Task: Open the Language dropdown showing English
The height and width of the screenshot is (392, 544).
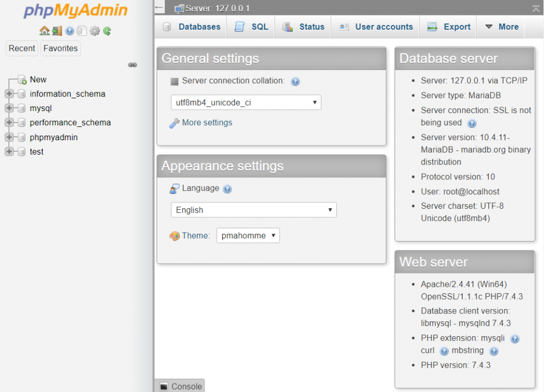Action: 253,210
